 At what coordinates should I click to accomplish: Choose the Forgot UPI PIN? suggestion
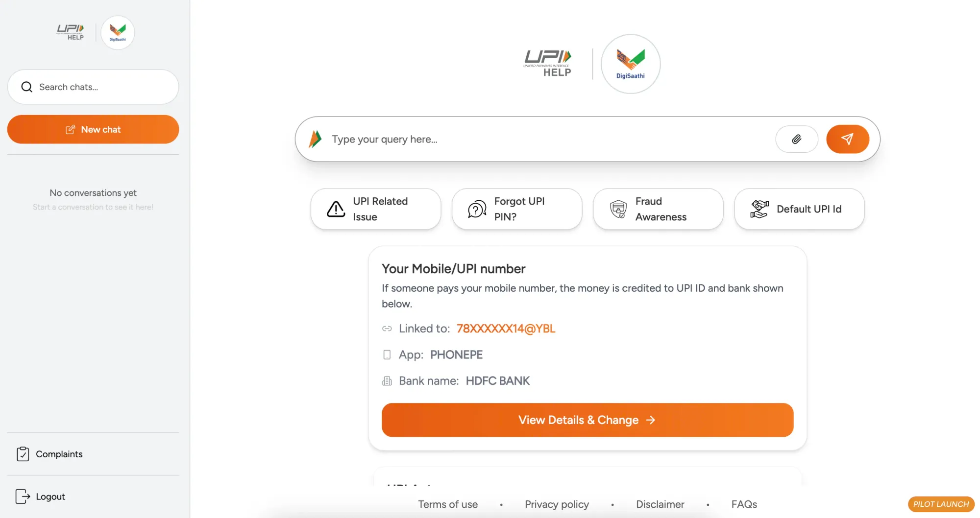[x=517, y=209]
